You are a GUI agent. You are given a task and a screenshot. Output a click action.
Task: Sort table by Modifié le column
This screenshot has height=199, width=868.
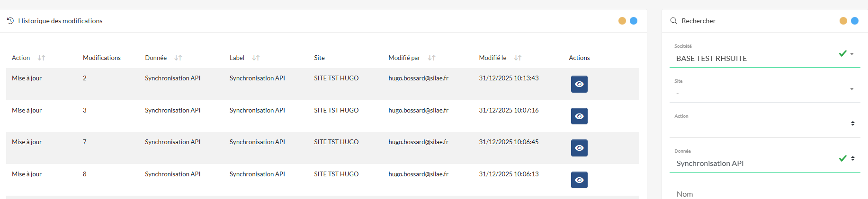coord(518,58)
